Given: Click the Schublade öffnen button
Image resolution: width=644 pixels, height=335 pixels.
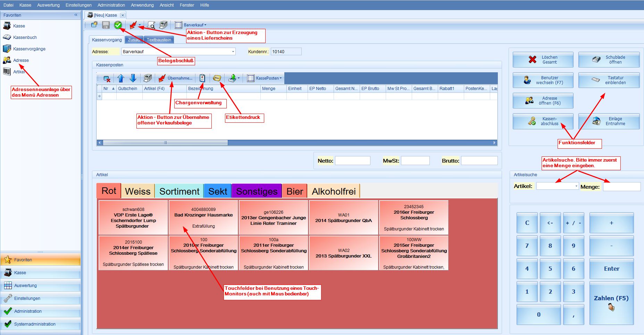Looking at the screenshot, I should pos(609,60).
